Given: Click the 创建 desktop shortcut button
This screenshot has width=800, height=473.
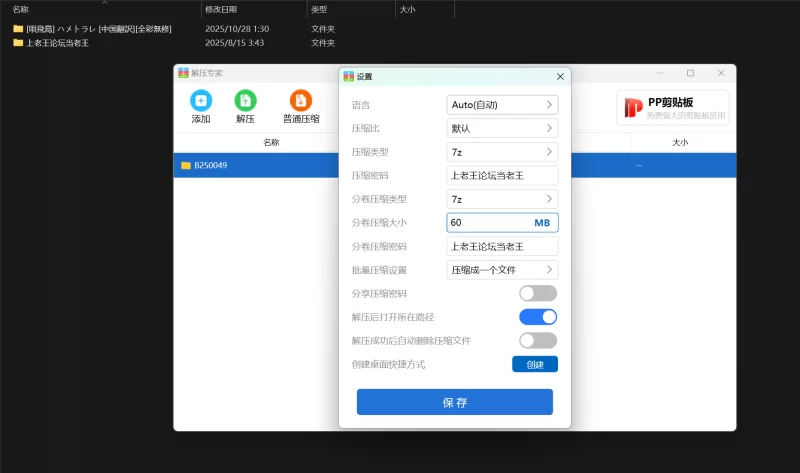Looking at the screenshot, I should 535,364.
